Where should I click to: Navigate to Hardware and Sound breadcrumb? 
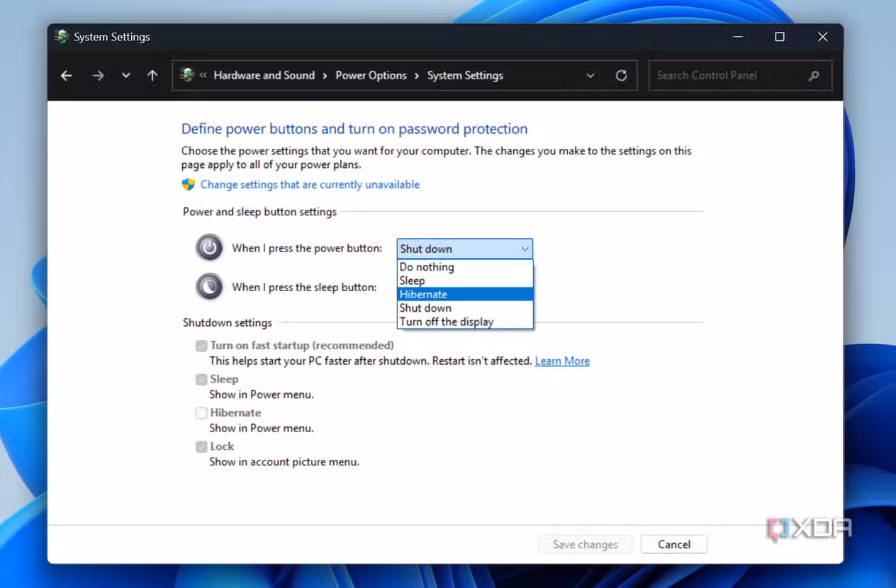click(264, 75)
